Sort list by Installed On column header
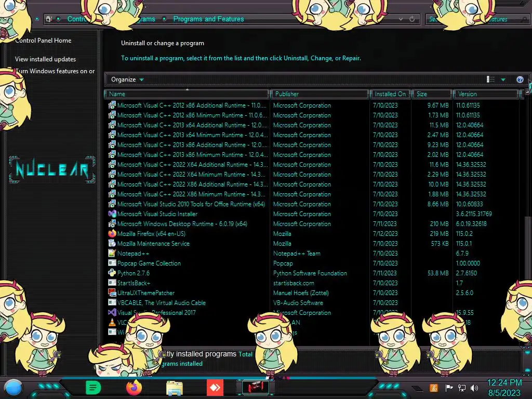 tap(390, 94)
